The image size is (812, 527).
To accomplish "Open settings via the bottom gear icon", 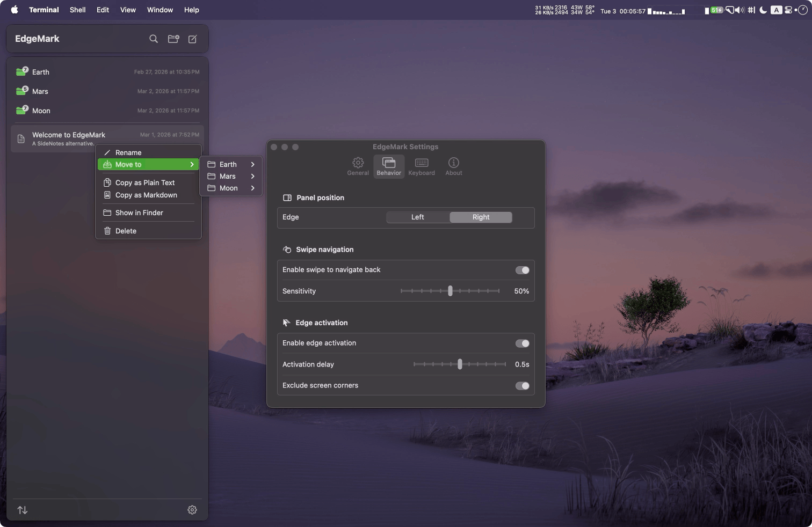I will pos(192,510).
